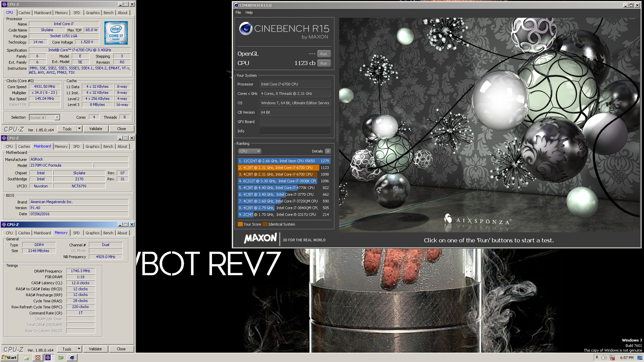
Task: Open the Help menu in Cinebench
Action: (249, 12)
